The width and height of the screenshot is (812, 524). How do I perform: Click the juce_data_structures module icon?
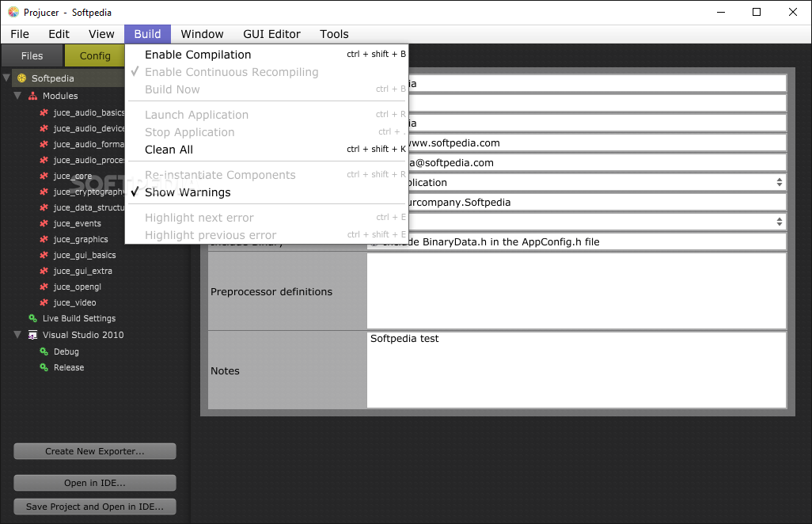pos(44,207)
